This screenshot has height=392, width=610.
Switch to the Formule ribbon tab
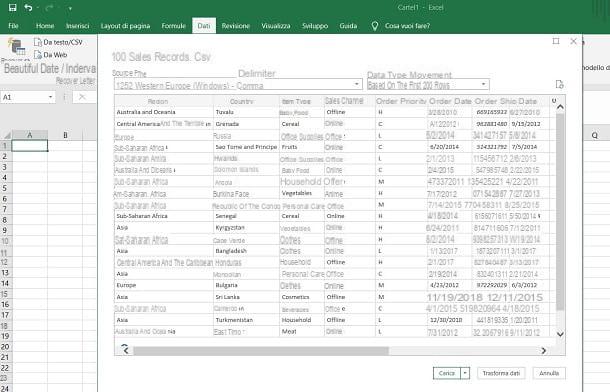174,26
